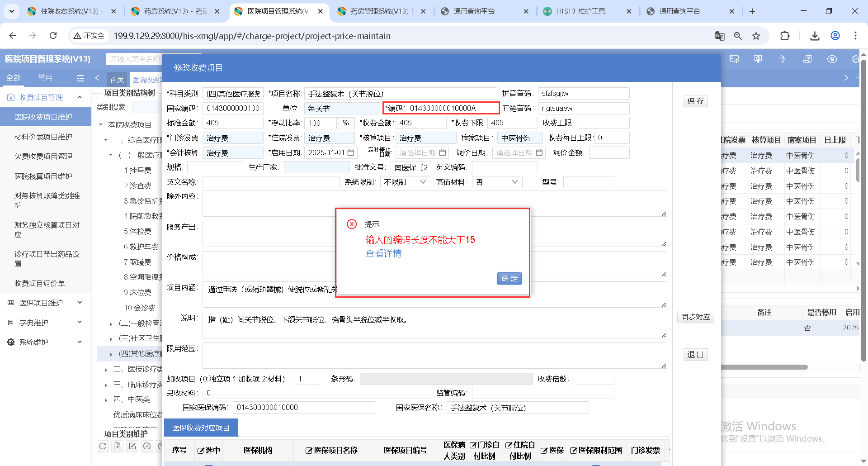Expand the 系统维护 sidebar section
This screenshot has width=868, height=466.
pyautogui.click(x=80, y=342)
